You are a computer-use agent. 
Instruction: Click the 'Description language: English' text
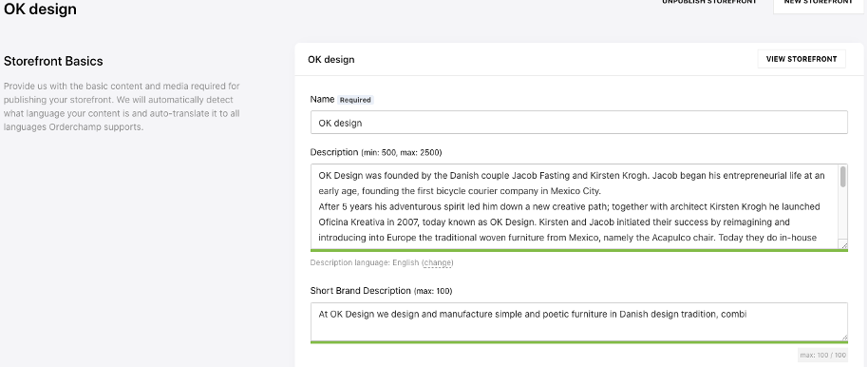coord(365,262)
